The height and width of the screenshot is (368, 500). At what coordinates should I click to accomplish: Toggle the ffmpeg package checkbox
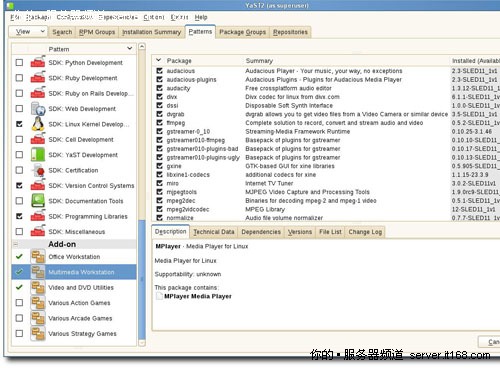pyautogui.click(x=160, y=123)
